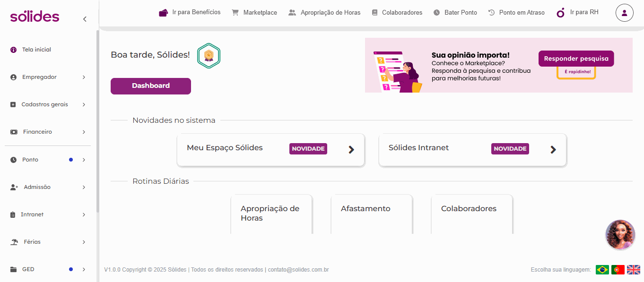Open the user profile avatar icon
644x282 pixels.
(625, 13)
